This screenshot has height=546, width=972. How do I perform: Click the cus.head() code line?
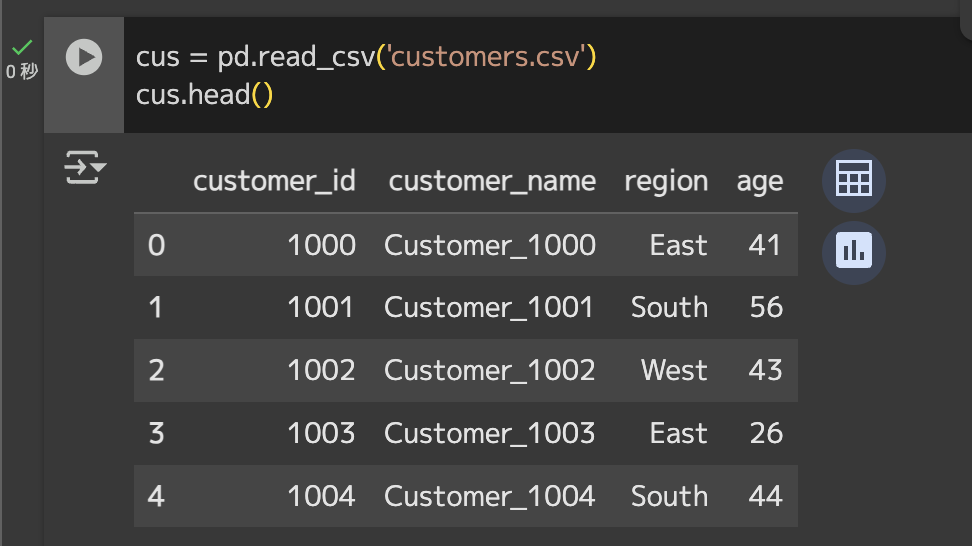204,95
